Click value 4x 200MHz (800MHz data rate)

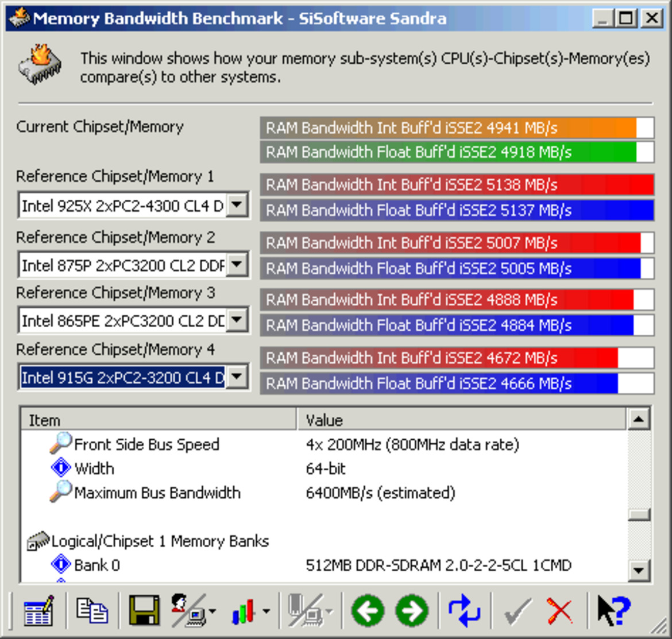click(x=412, y=444)
